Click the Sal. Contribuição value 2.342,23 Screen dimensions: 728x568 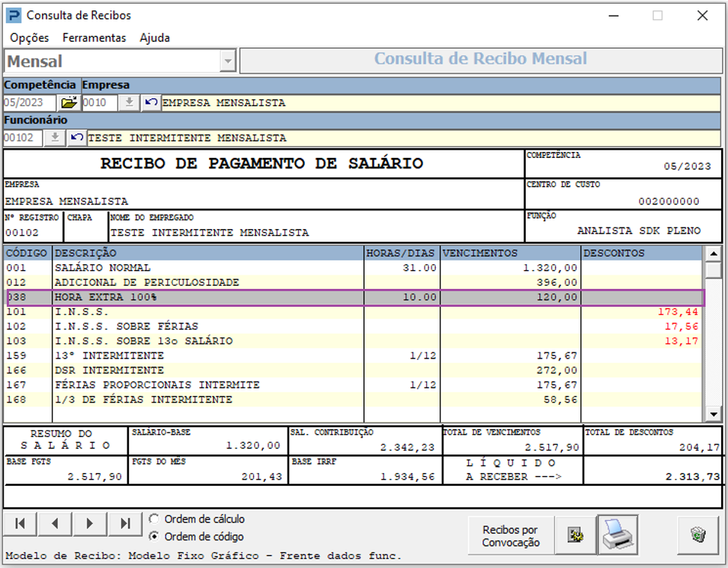click(x=407, y=448)
